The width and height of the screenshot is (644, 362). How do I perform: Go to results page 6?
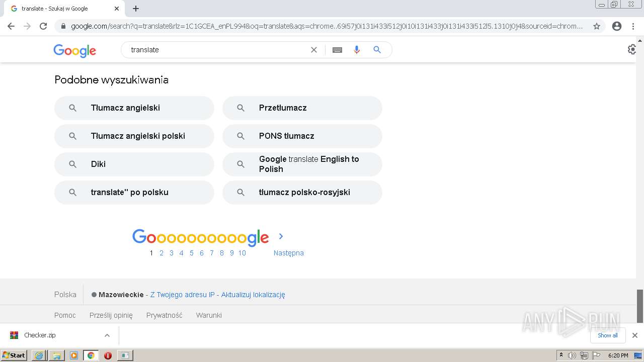pyautogui.click(x=202, y=253)
